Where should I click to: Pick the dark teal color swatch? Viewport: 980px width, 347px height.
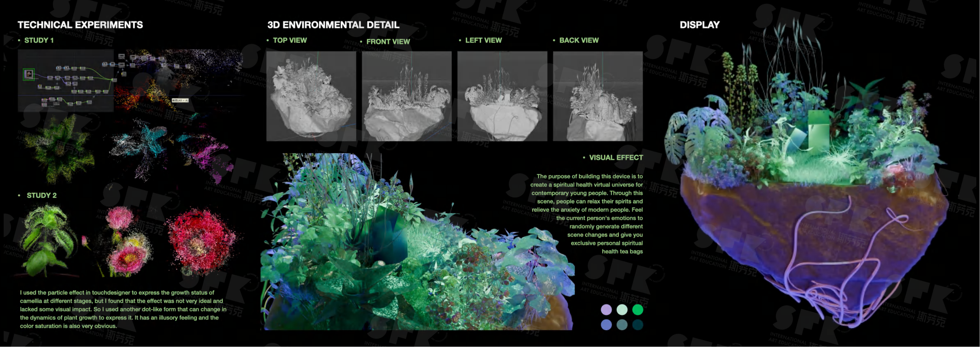(x=638, y=325)
